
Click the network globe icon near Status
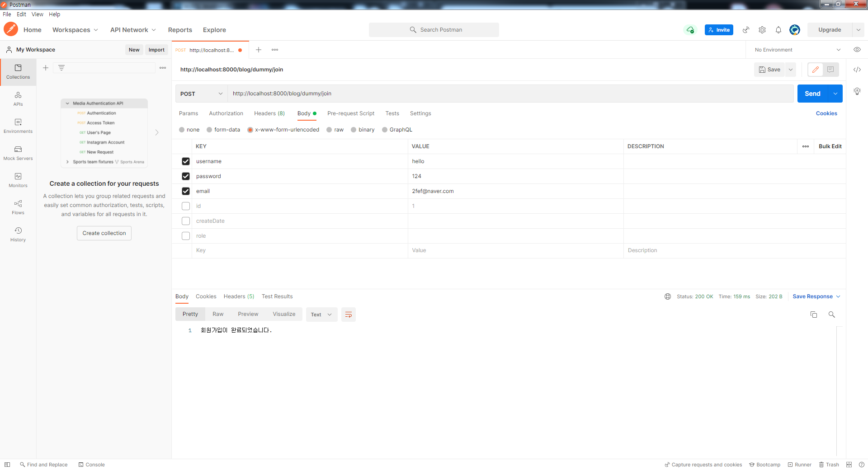click(668, 296)
